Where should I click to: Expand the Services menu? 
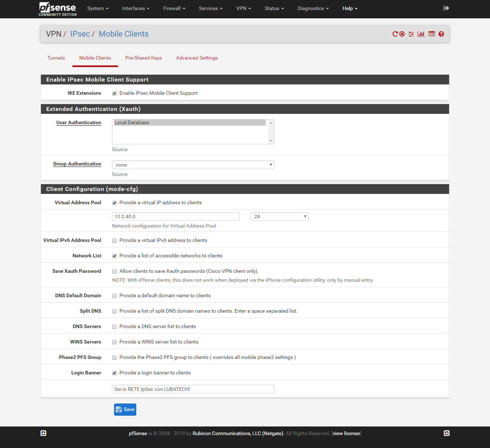(x=211, y=8)
